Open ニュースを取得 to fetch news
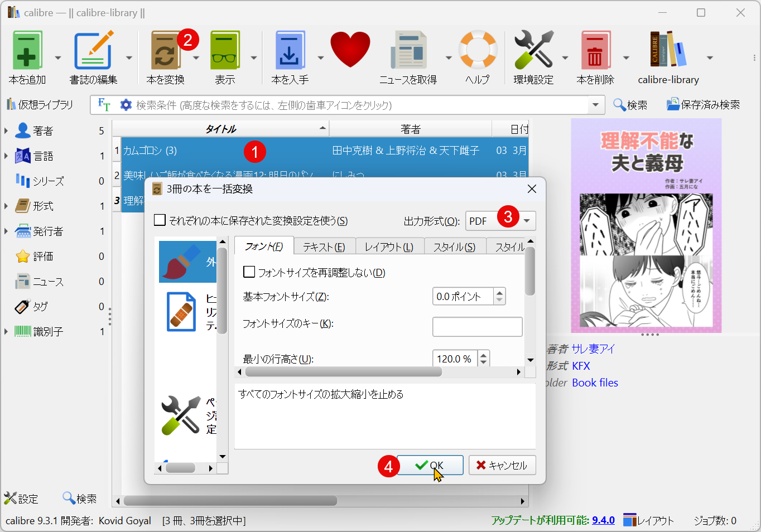Image resolution: width=761 pixels, height=532 pixels. 409,50
